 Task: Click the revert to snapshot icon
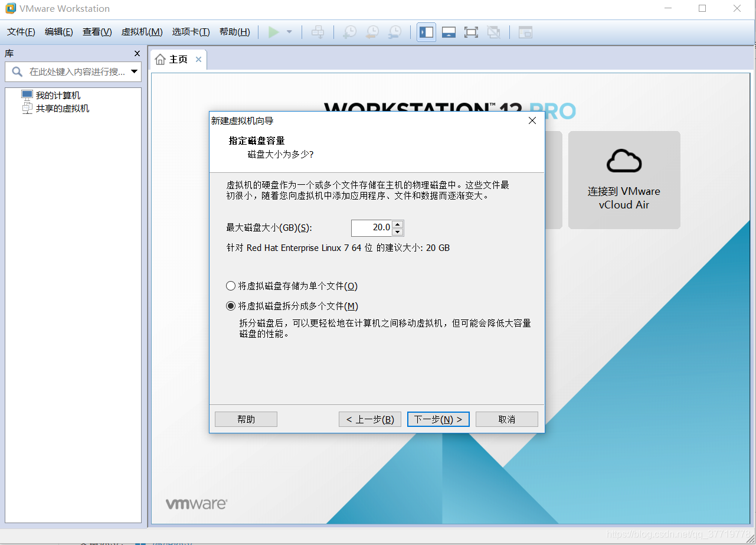(372, 32)
